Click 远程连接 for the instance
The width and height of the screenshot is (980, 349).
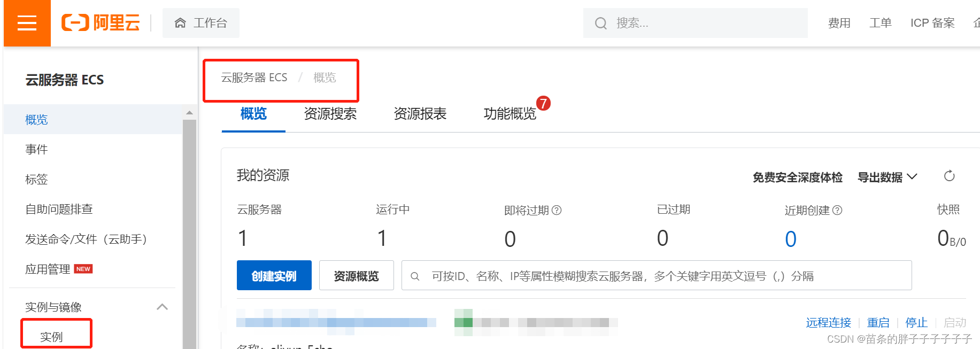pyautogui.click(x=828, y=323)
